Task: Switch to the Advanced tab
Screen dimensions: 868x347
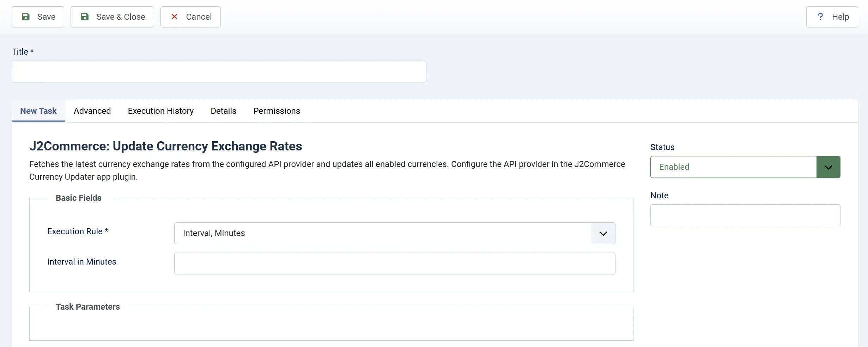Action: pos(92,111)
